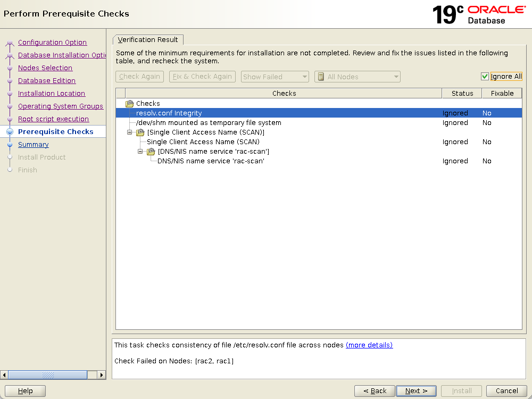Open the All Nodes dropdown
This screenshot has width=532, height=399.
[x=357, y=77]
